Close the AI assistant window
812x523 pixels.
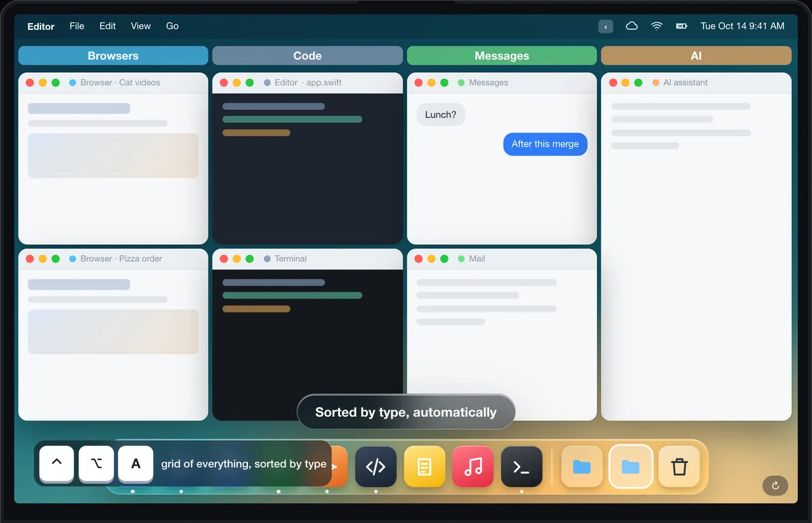[x=613, y=82]
